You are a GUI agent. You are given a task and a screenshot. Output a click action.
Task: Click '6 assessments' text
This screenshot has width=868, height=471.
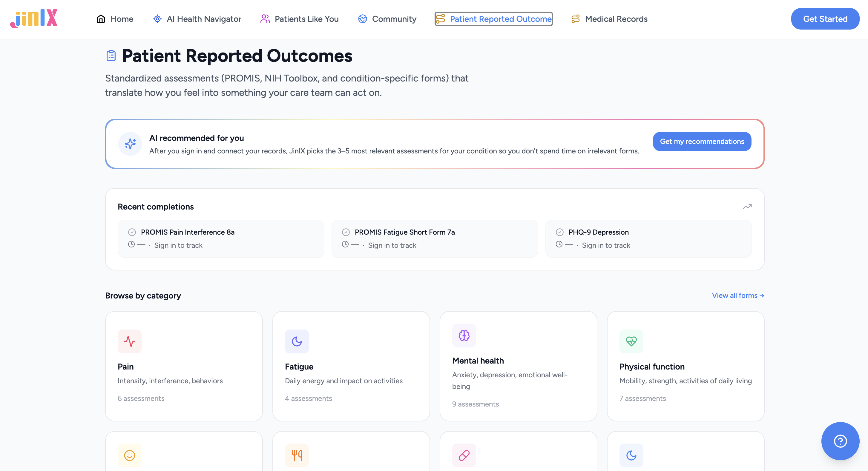pyautogui.click(x=141, y=398)
